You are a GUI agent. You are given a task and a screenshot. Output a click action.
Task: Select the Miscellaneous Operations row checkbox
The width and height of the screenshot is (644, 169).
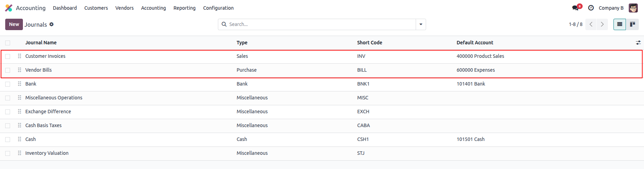8,98
